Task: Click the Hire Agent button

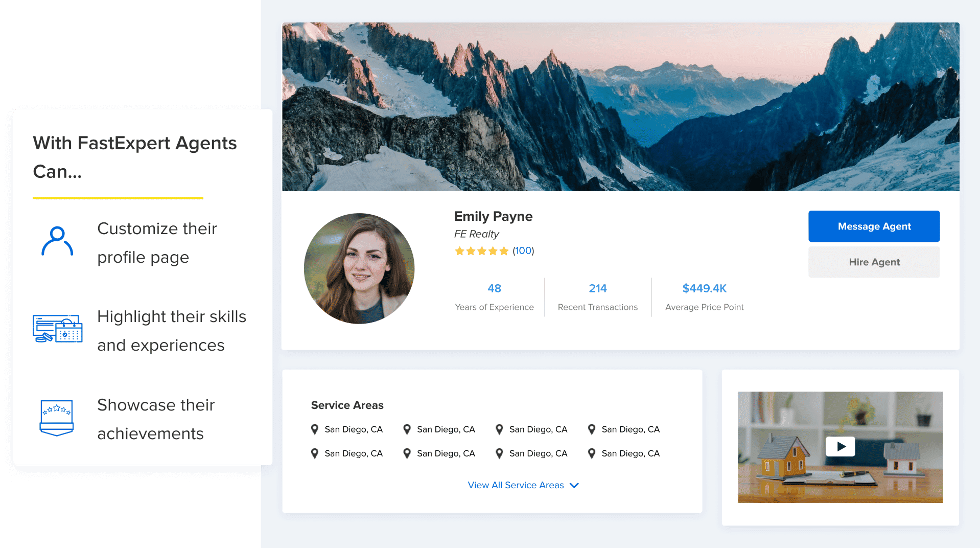Action: coord(874,262)
